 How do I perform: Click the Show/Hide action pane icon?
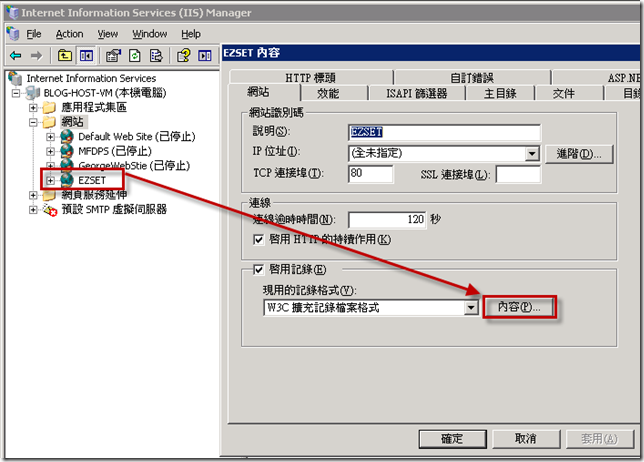tap(205, 55)
